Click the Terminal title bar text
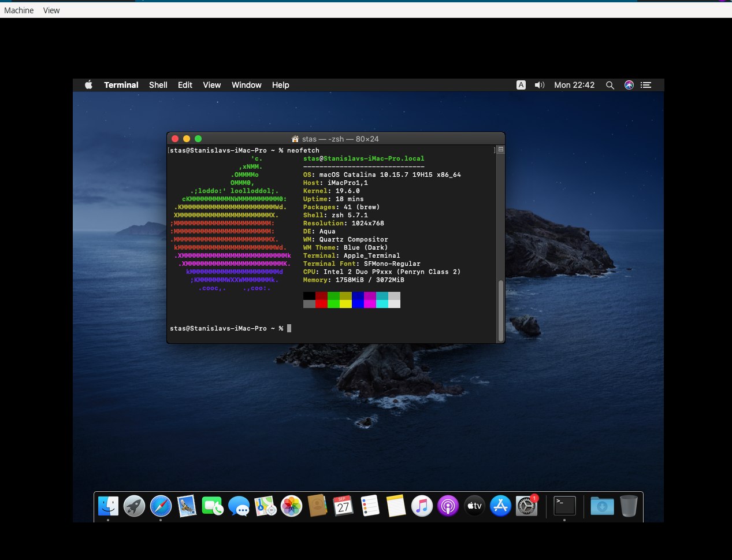Screen dimensions: 732x560 point(340,139)
